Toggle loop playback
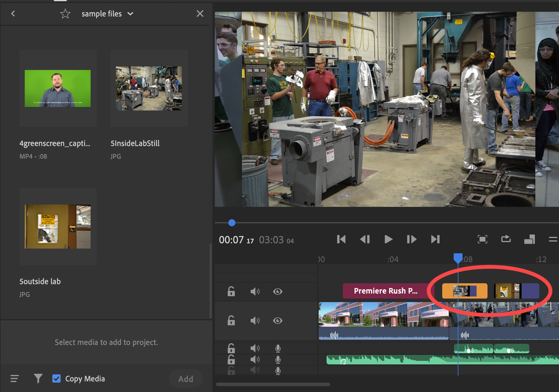This screenshot has height=392, width=559. pyautogui.click(x=506, y=239)
